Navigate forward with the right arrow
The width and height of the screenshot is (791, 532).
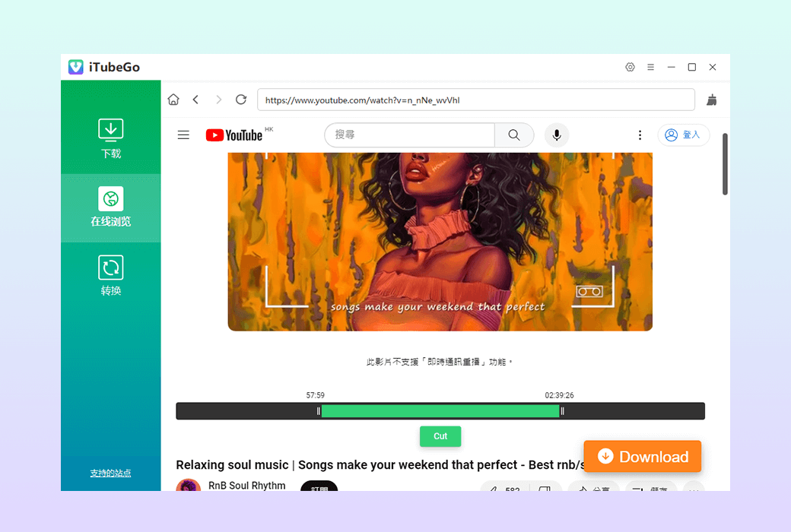pos(218,100)
